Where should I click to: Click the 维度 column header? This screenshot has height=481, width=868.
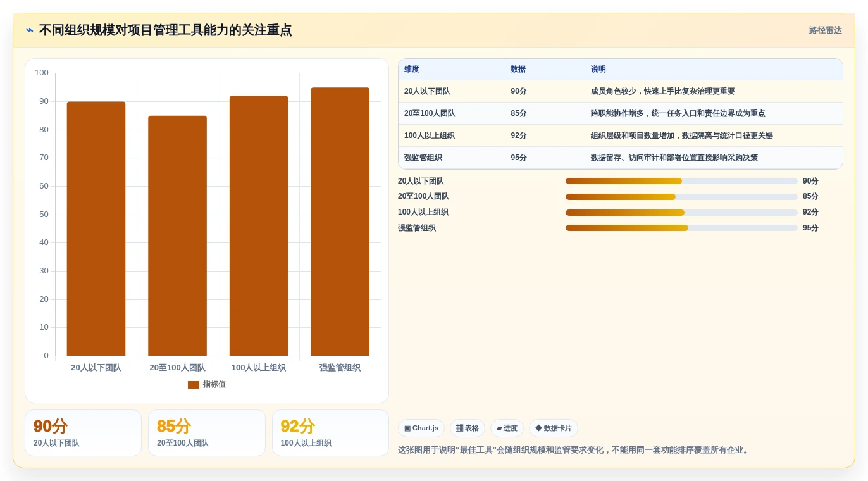412,70
